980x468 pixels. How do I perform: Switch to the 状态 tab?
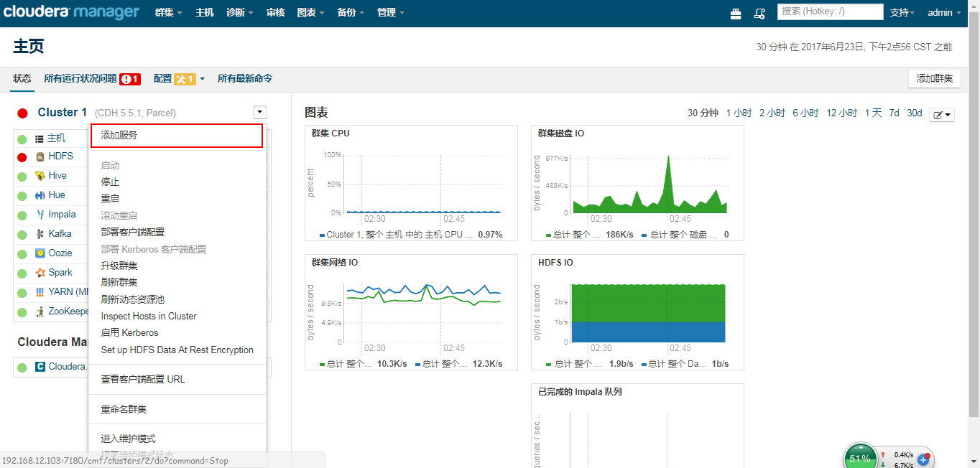tap(22, 79)
